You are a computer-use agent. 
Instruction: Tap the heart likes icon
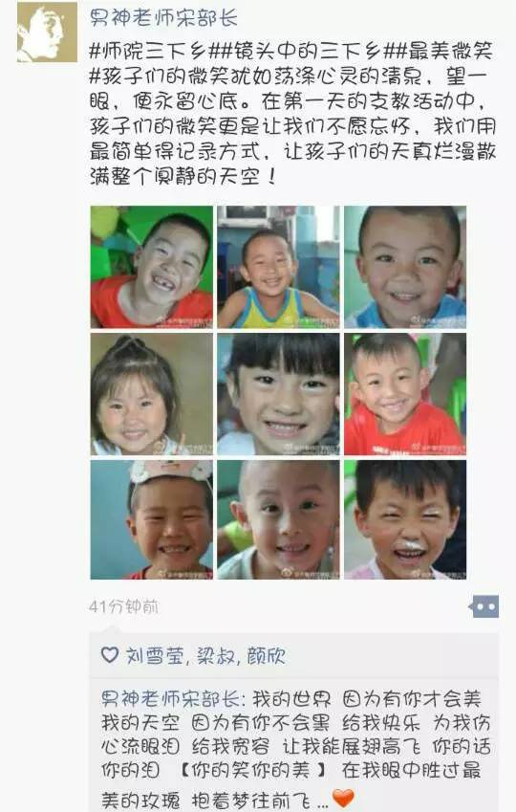pyautogui.click(x=109, y=655)
